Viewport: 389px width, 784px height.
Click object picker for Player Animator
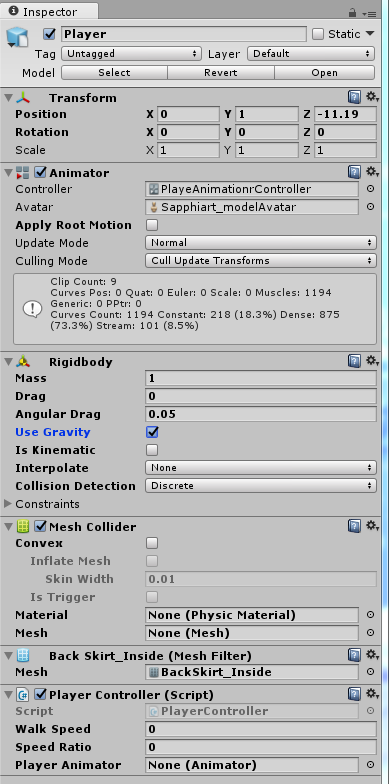coord(370,765)
